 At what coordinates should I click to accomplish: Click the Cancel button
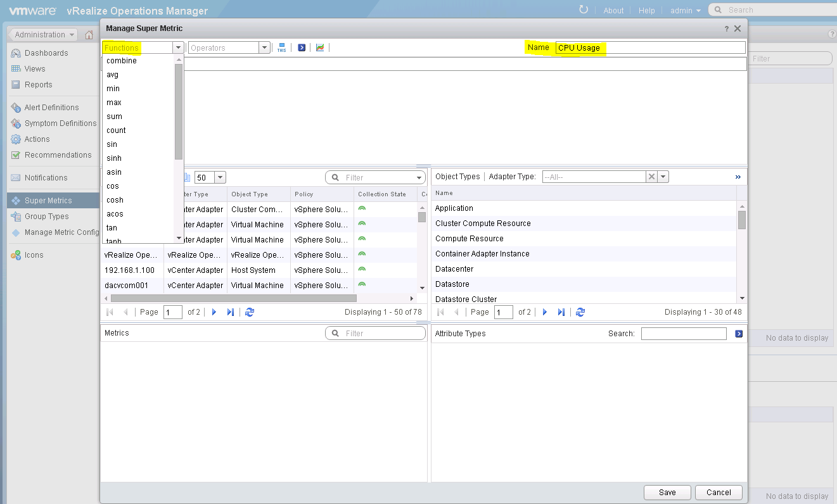point(719,492)
